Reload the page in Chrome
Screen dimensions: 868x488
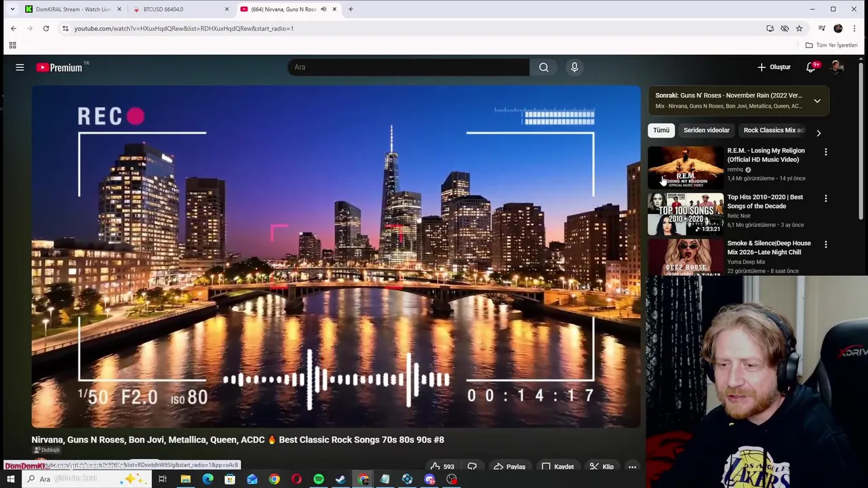pyautogui.click(x=46, y=28)
